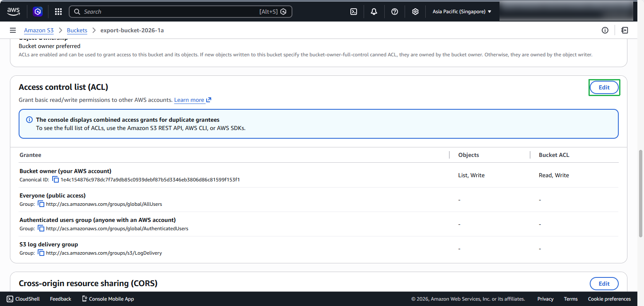Open the Asia Pacific (Singapore) region dropdown

tap(462, 12)
